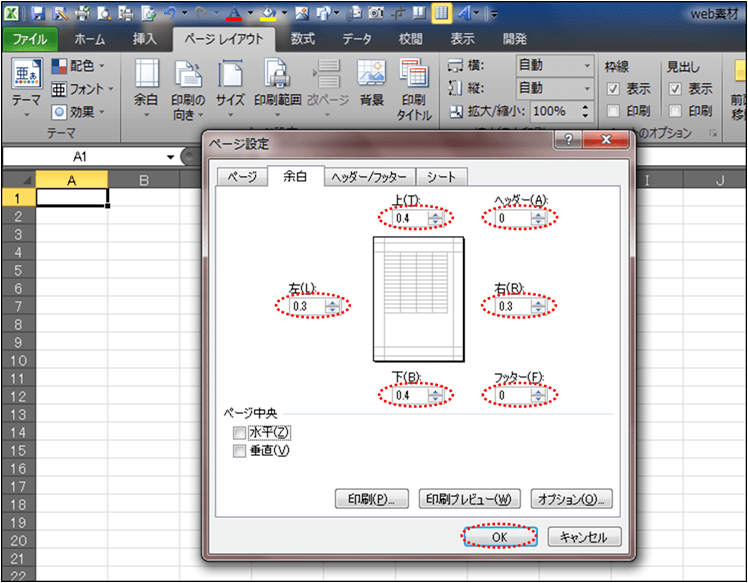Click into the 右(R) right margin field
This screenshot has width=748, height=583.
tap(513, 306)
